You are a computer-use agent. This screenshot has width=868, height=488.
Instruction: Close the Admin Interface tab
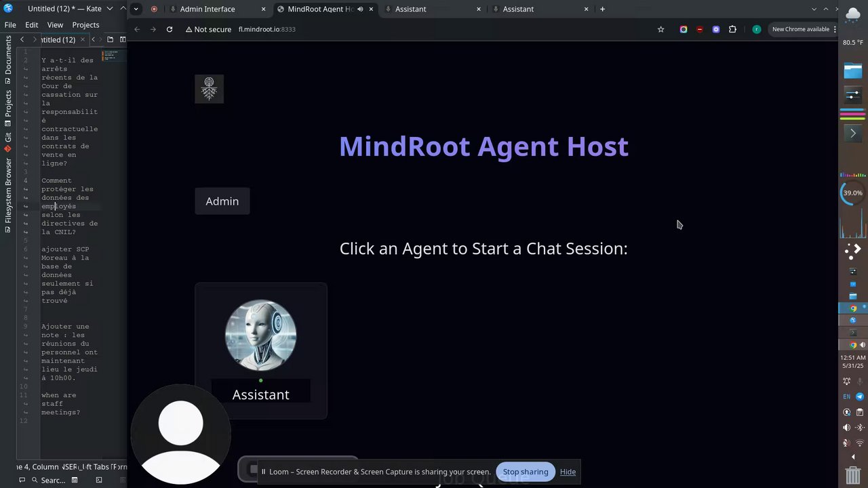click(264, 9)
